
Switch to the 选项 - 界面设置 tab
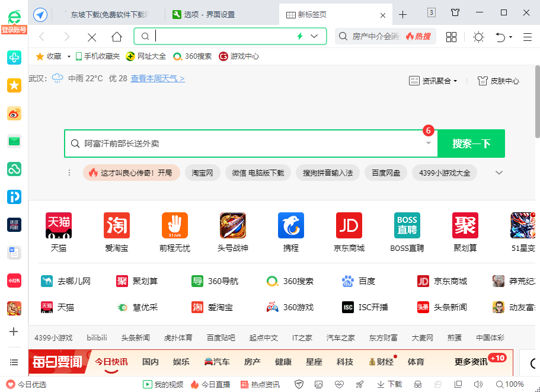(221, 14)
